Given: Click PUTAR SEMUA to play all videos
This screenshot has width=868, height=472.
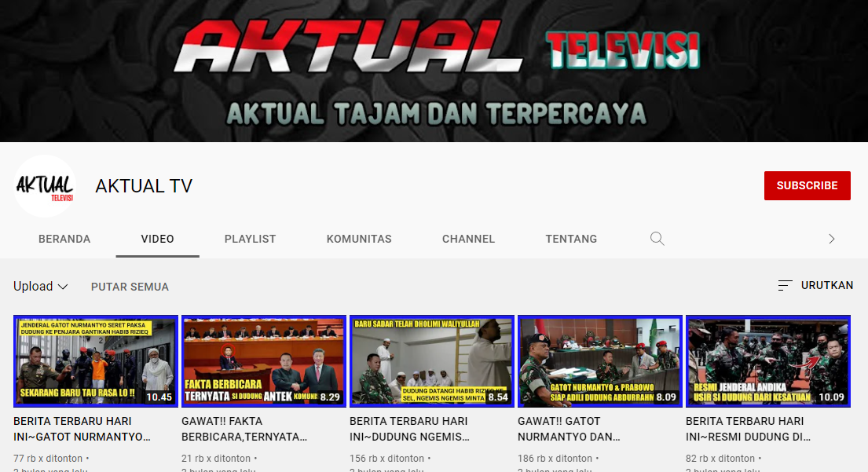Looking at the screenshot, I should 130,287.
